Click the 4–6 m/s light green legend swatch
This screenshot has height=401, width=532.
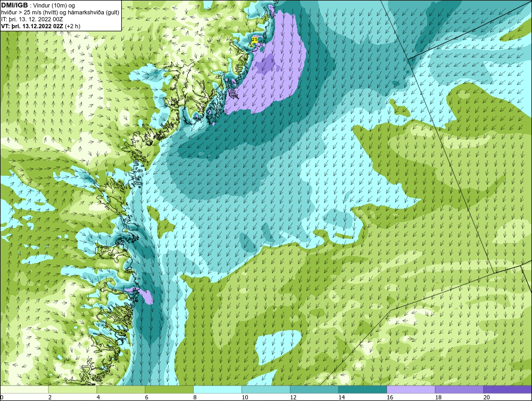(x=121, y=389)
